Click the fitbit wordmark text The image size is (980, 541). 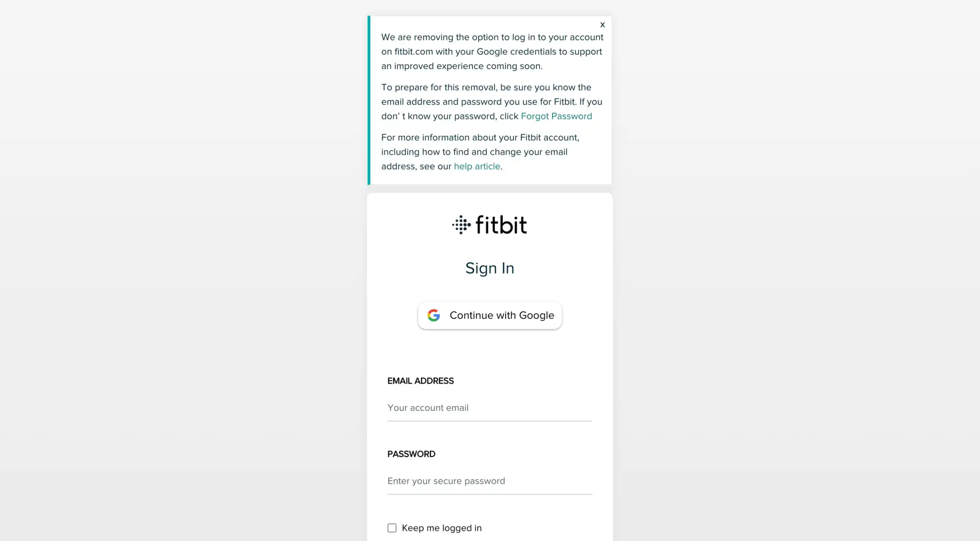501,225
